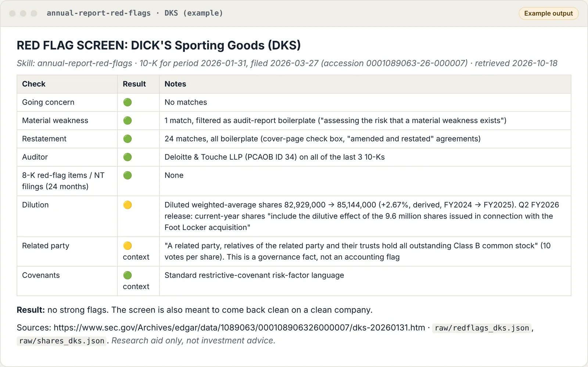Click the raw/shares_dks.json file reference
This screenshot has width=588, height=367.
(x=62, y=341)
